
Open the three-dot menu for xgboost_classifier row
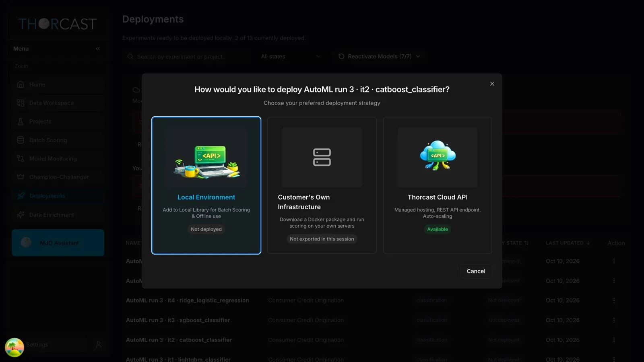coord(614,320)
